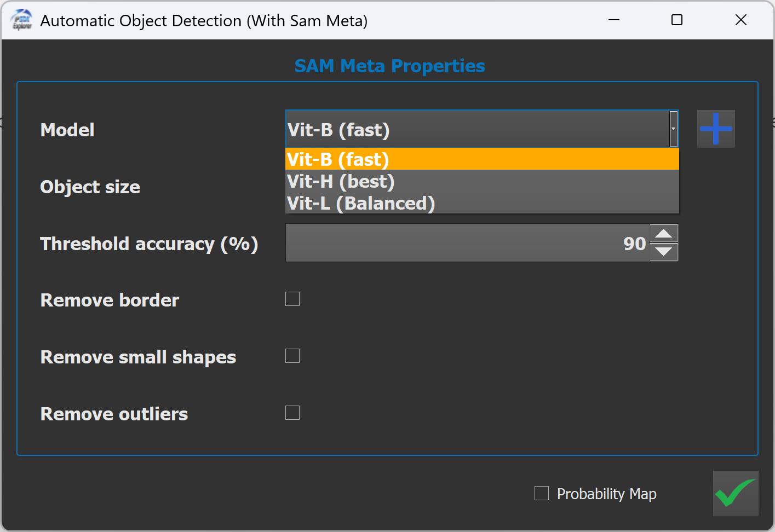Click the small dropdown arrow on the Model box
The width and height of the screenshot is (775, 532).
click(673, 129)
